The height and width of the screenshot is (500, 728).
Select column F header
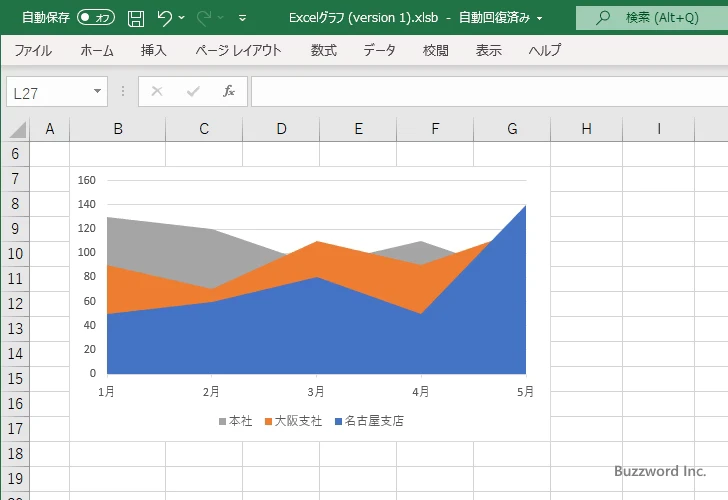435,129
